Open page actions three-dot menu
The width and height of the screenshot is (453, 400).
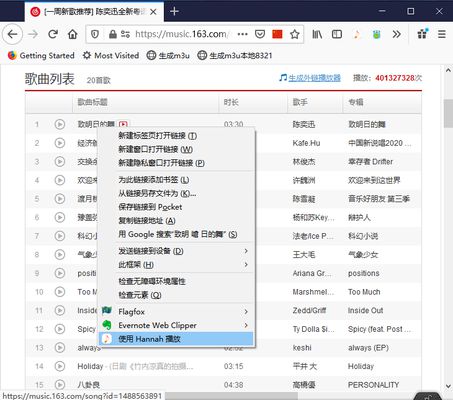(x=242, y=34)
